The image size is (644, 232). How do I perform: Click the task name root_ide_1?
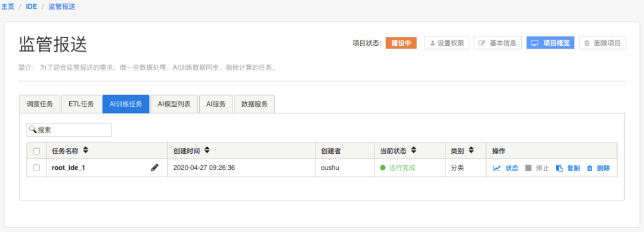point(69,168)
